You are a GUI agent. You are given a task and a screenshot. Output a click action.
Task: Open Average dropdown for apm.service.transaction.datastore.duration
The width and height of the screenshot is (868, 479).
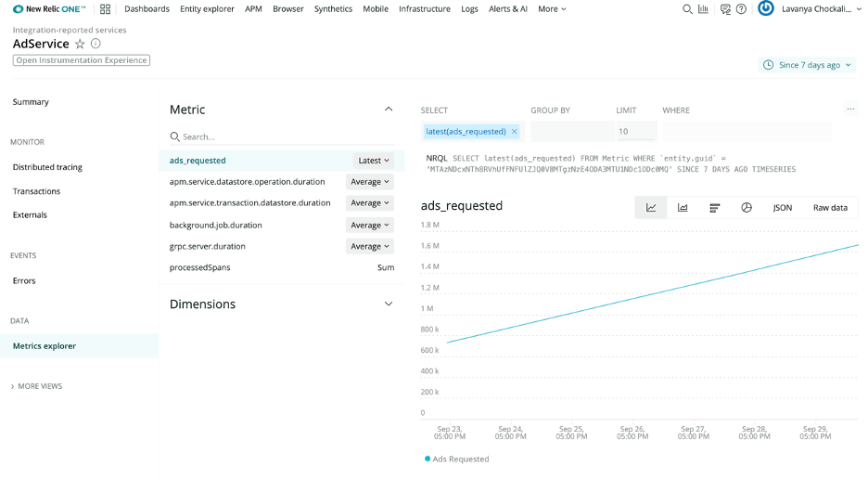tap(370, 203)
